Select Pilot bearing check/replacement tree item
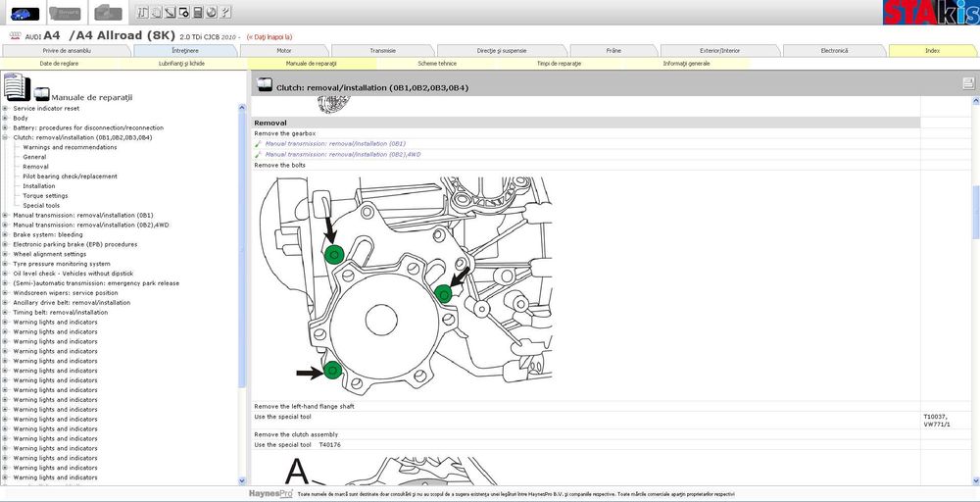The image size is (980, 502). tap(70, 176)
